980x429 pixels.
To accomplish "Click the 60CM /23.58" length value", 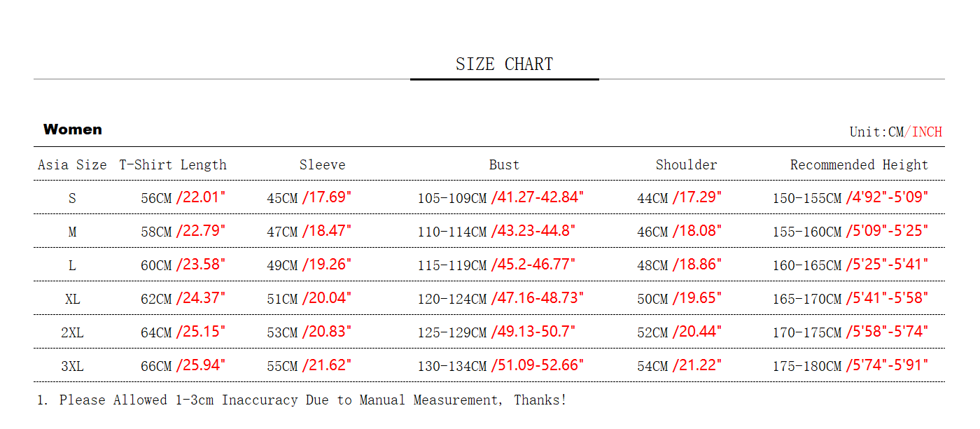I will tap(183, 265).
